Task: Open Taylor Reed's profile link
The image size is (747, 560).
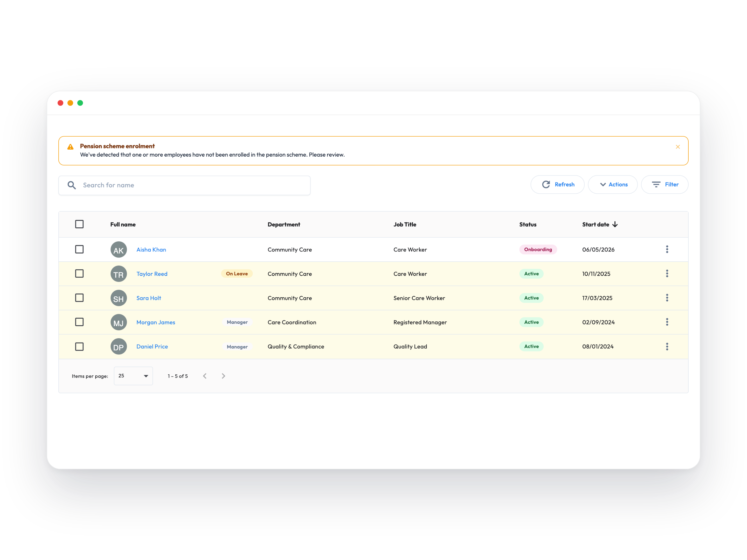Action: [x=152, y=274]
